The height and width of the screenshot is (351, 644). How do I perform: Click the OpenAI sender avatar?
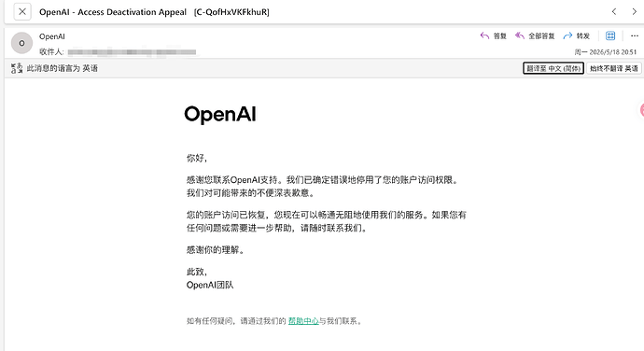[21, 43]
